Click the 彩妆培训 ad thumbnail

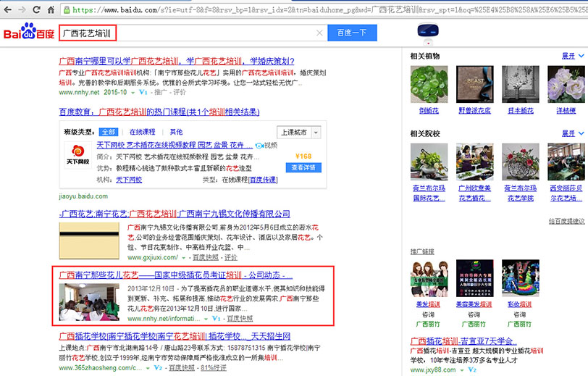pos(521,278)
